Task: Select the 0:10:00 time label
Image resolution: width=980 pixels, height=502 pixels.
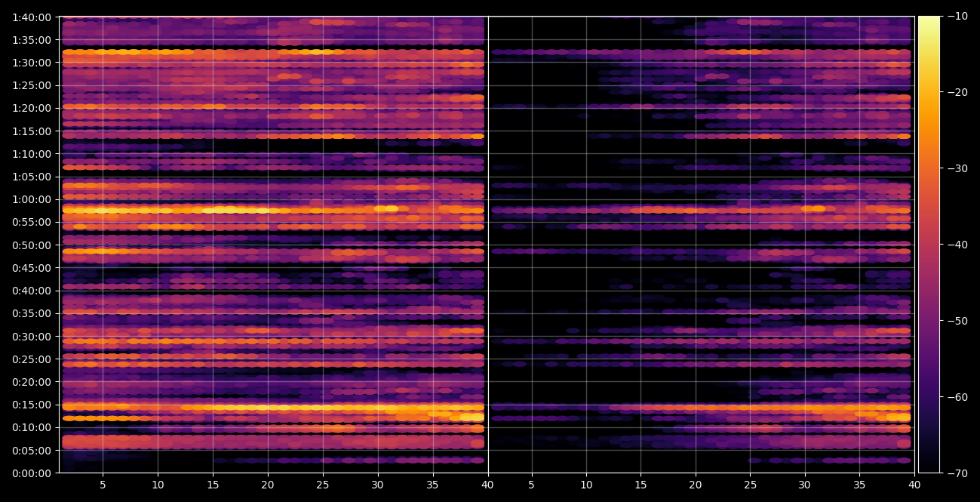Action: click(31, 427)
